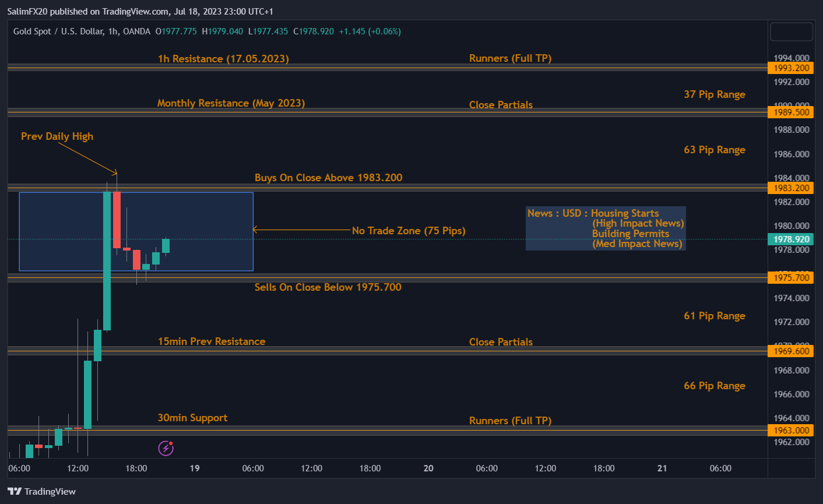Screen dimensions: 823x504
Task: Click the 1963.000 support price label
Action: pos(791,431)
